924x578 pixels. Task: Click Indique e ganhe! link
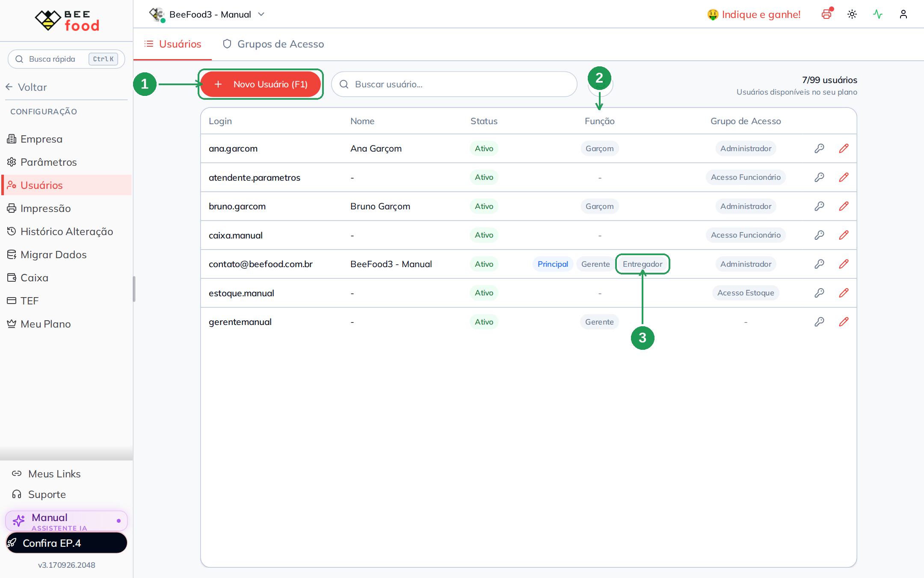(754, 15)
